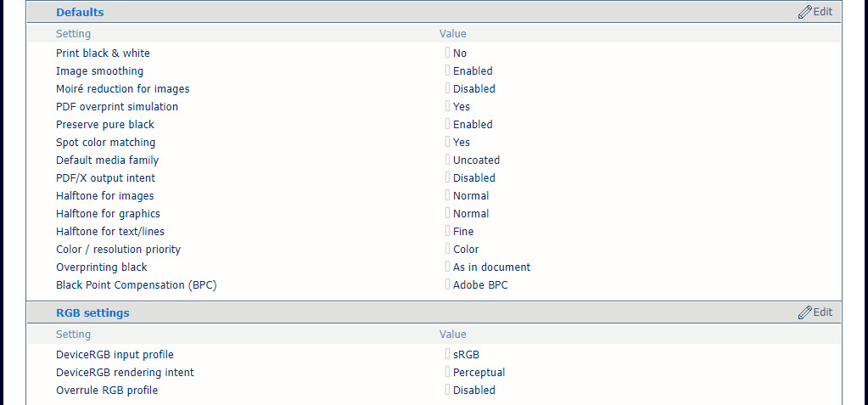This screenshot has width=868, height=405.
Task: Select the PDF/X output intent setting
Action: tap(105, 178)
